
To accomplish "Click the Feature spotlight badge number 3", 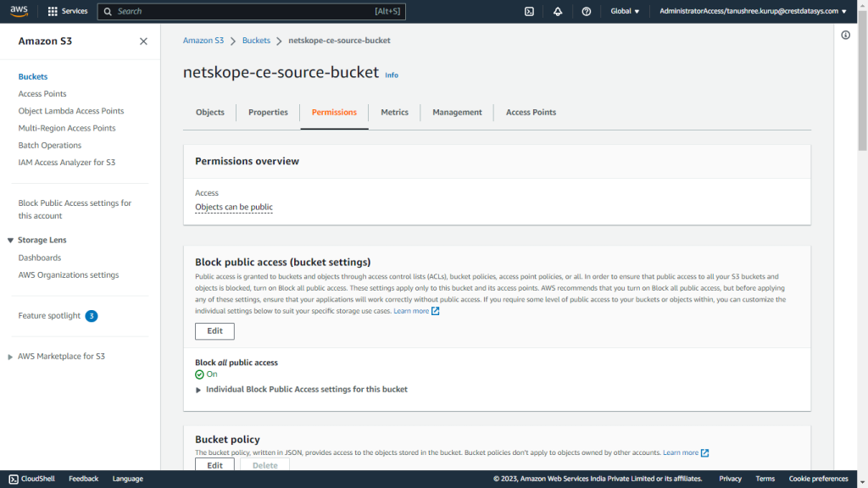I will [x=92, y=316].
